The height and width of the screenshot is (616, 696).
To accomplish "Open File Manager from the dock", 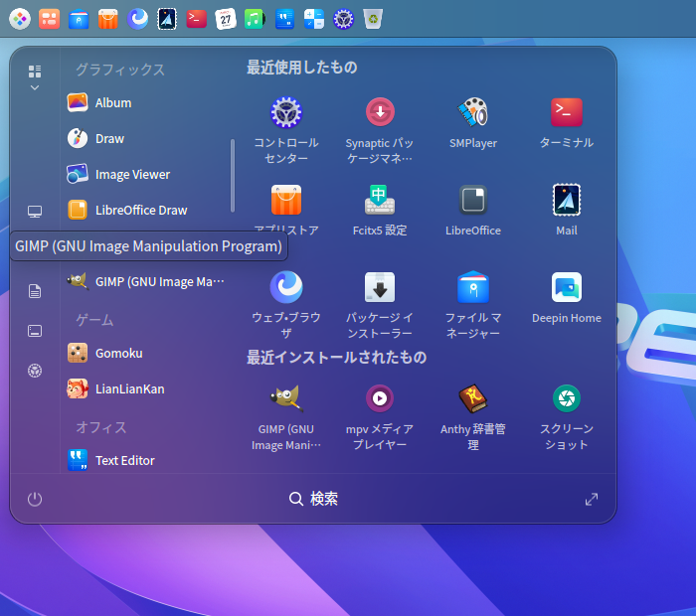I will pyautogui.click(x=79, y=19).
